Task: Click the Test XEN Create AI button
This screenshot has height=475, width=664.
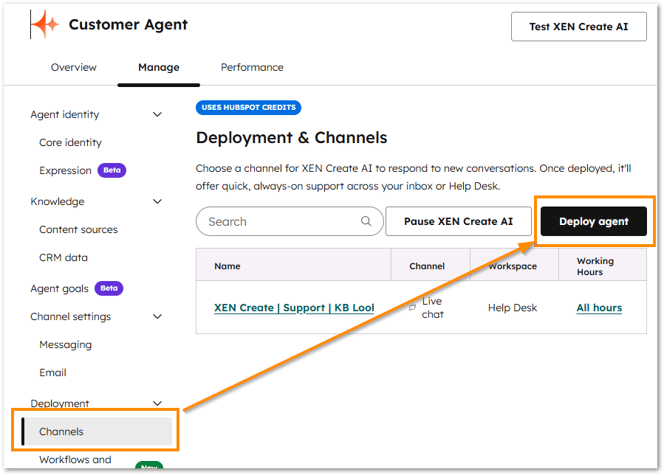Action: (578, 27)
